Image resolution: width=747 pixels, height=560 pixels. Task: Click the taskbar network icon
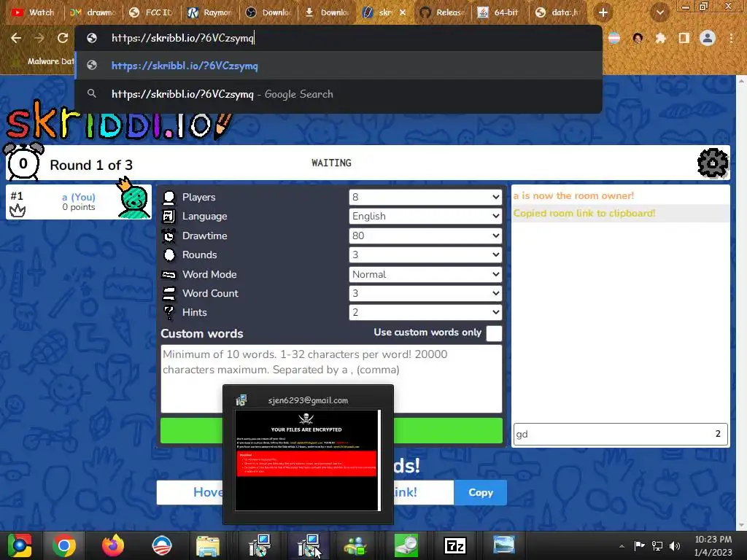(657, 545)
